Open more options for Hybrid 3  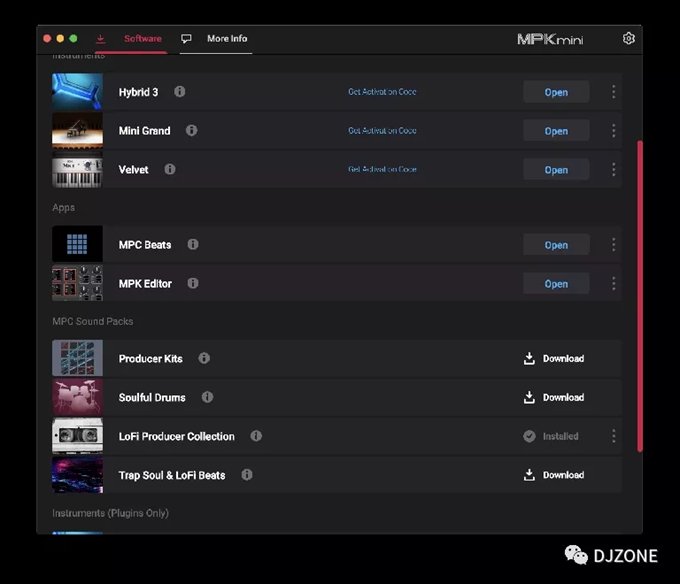[x=613, y=91]
